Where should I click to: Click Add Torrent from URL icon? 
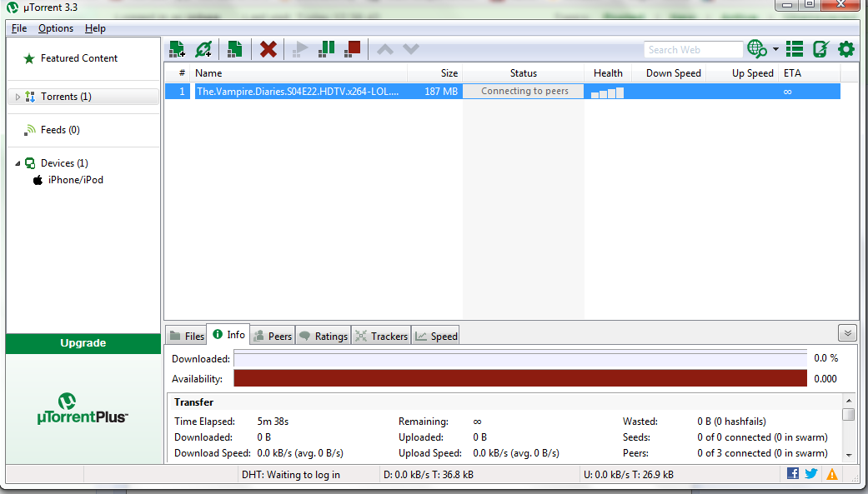[203, 49]
